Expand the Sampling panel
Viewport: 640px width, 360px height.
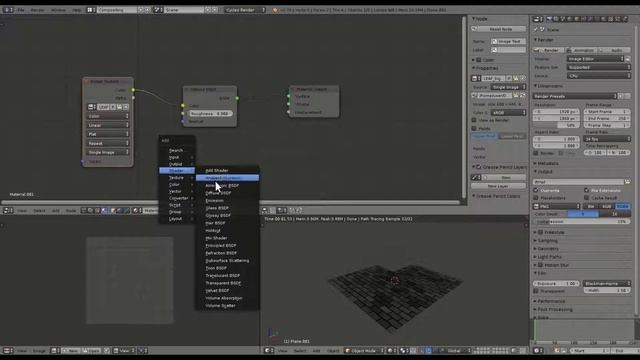(546, 240)
